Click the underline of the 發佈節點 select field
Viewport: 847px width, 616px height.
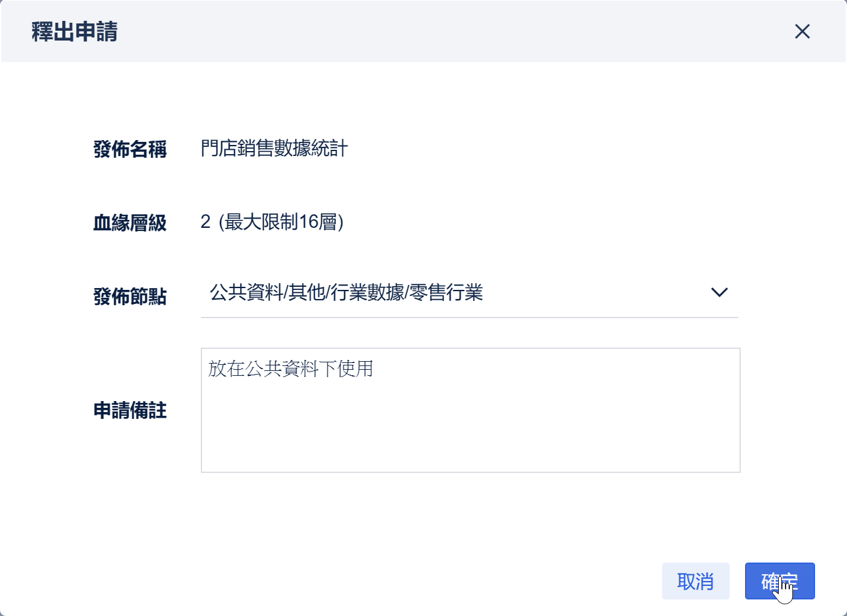coord(469,317)
